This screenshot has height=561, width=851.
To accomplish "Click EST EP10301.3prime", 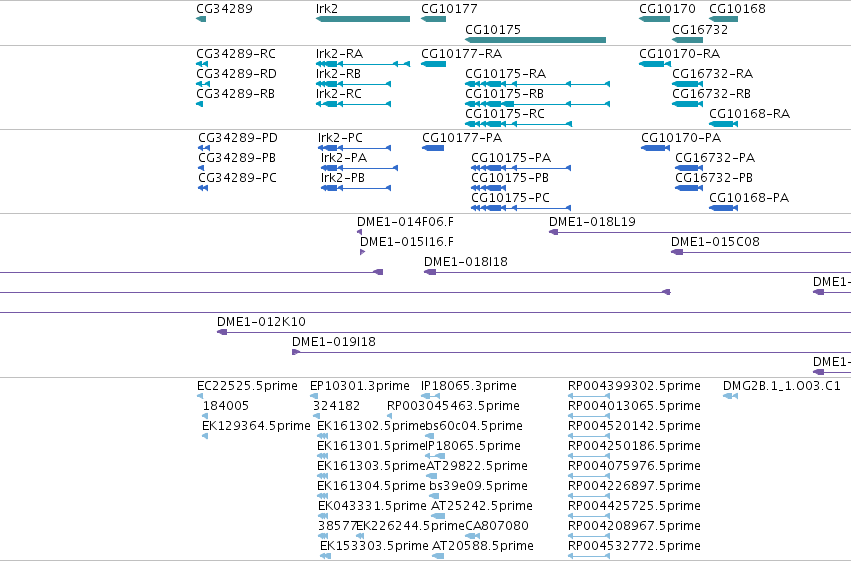I will pyautogui.click(x=360, y=386).
